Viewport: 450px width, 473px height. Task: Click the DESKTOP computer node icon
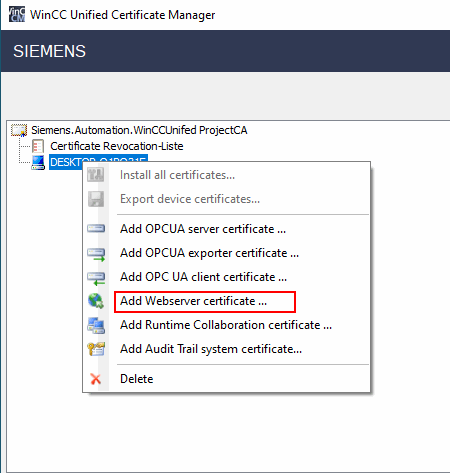point(38,162)
